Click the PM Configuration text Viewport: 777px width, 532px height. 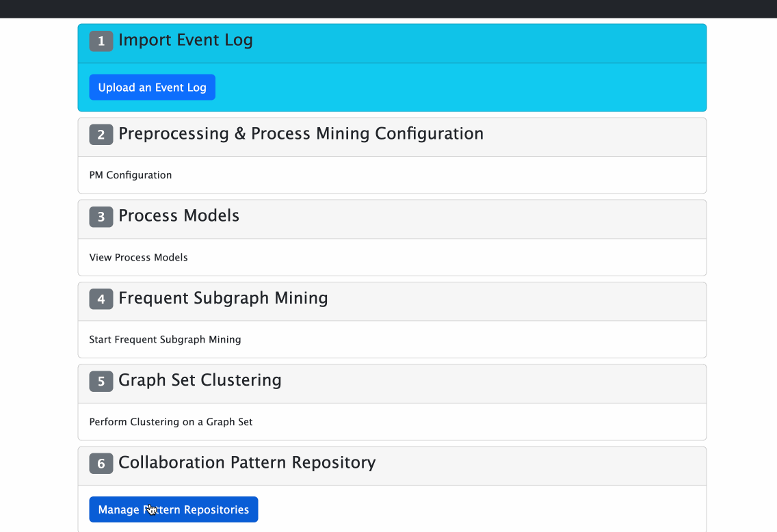click(x=131, y=175)
